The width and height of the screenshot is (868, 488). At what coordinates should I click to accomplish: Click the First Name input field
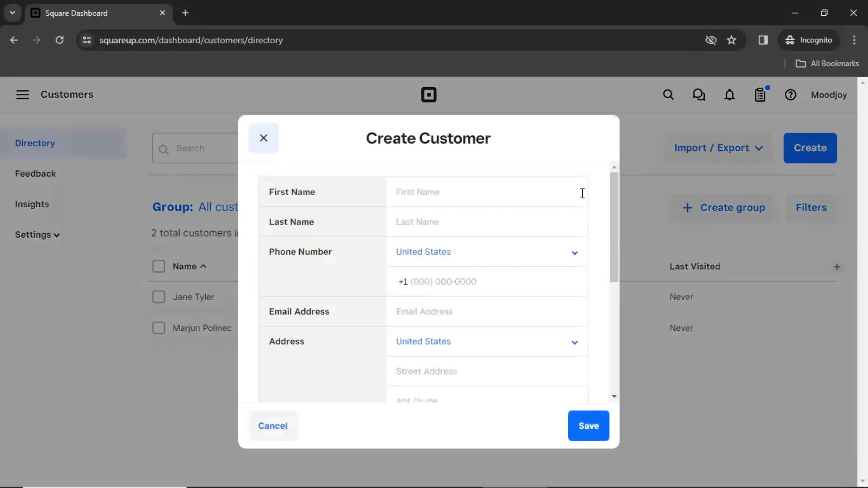tap(486, 192)
